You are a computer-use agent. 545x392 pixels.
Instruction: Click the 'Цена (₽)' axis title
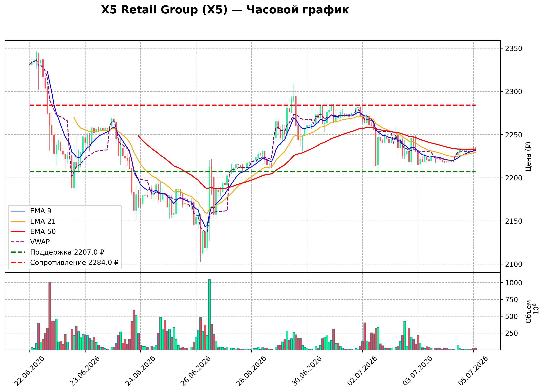click(x=528, y=156)
